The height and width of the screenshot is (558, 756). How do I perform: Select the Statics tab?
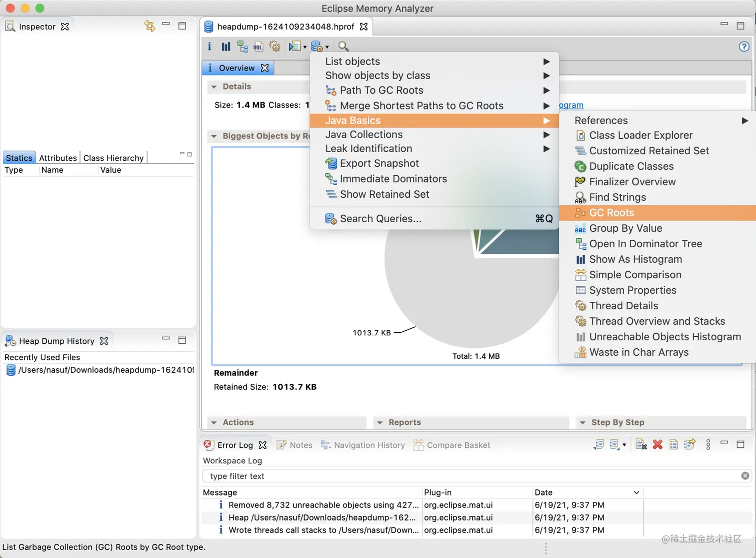pyautogui.click(x=19, y=158)
